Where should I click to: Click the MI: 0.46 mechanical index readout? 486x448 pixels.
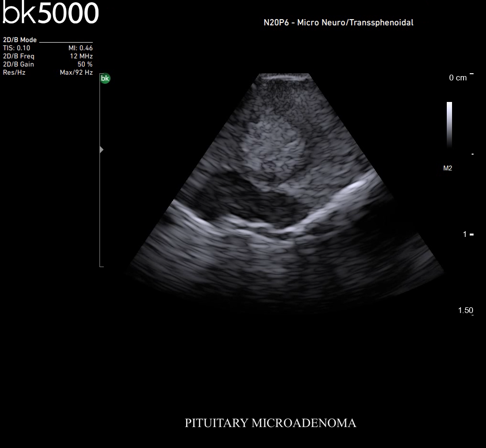click(x=80, y=48)
